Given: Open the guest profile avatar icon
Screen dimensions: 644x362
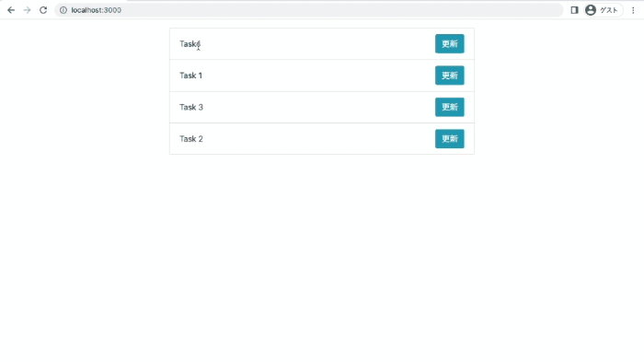Looking at the screenshot, I should (591, 10).
